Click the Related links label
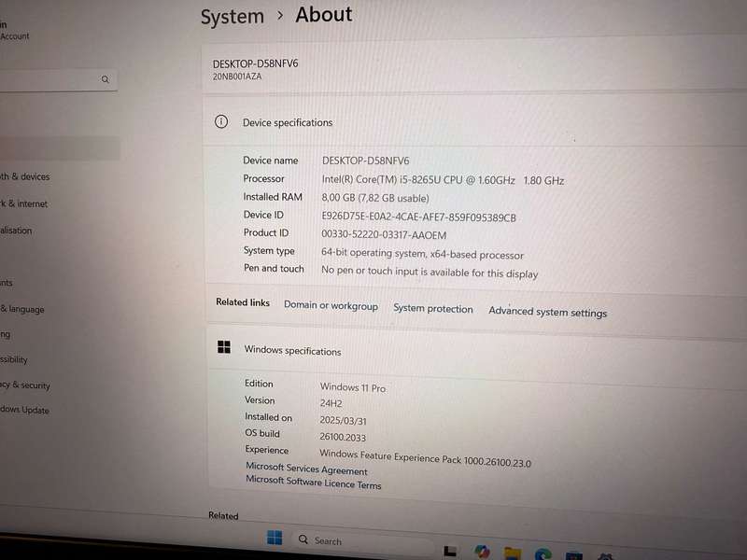 pos(243,302)
